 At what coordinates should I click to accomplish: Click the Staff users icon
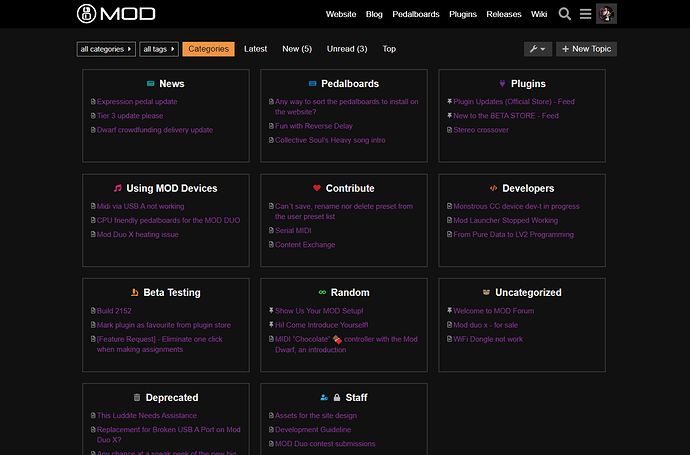[324, 398]
